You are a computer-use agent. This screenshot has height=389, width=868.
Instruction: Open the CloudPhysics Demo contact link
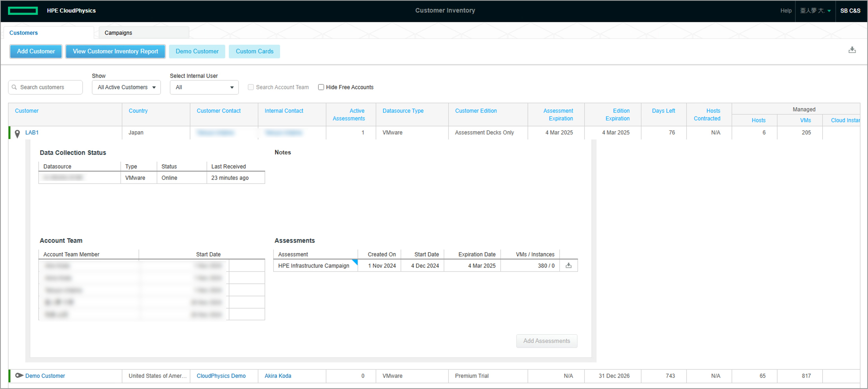pos(221,376)
